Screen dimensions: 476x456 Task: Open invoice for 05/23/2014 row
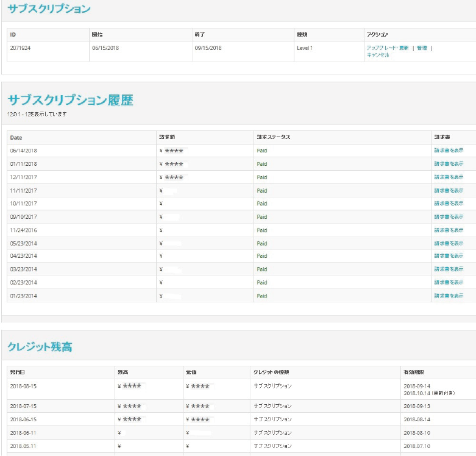pyautogui.click(x=449, y=243)
